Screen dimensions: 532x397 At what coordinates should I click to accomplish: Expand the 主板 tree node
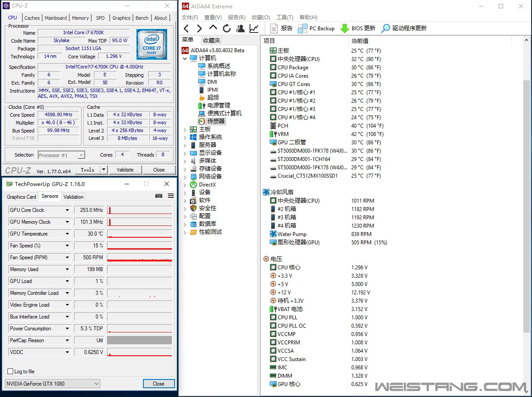click(x=185, y=129)
